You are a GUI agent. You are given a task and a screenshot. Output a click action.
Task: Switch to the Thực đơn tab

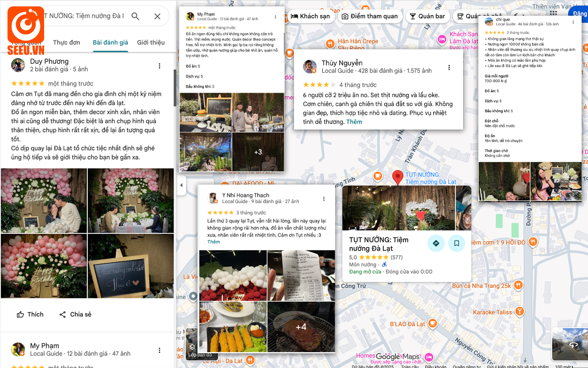coord(67,42)
